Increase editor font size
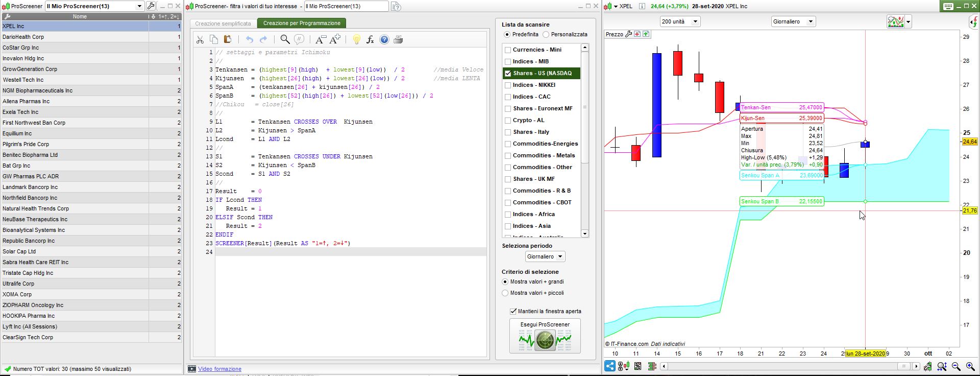980x376 pixels. coord(335,40)
